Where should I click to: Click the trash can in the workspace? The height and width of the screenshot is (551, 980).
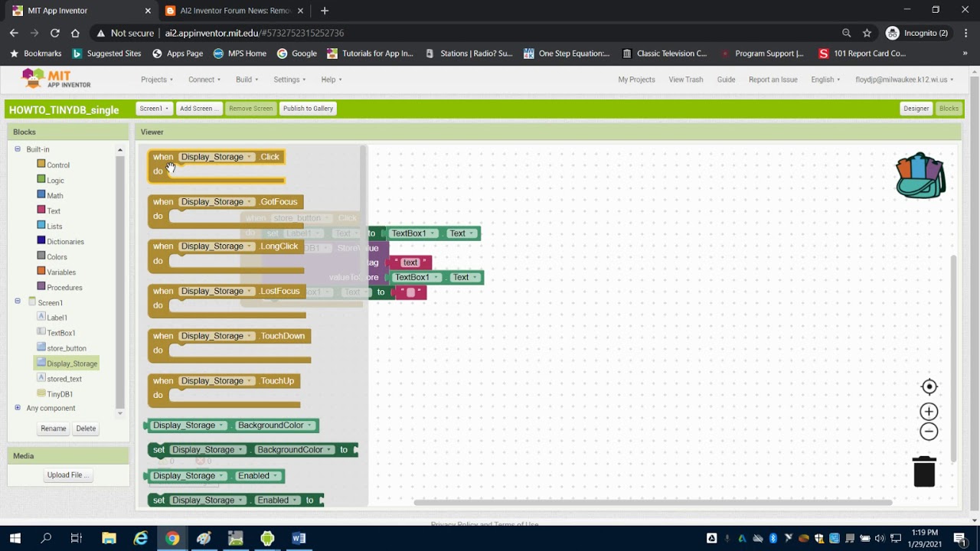[924, 471]
